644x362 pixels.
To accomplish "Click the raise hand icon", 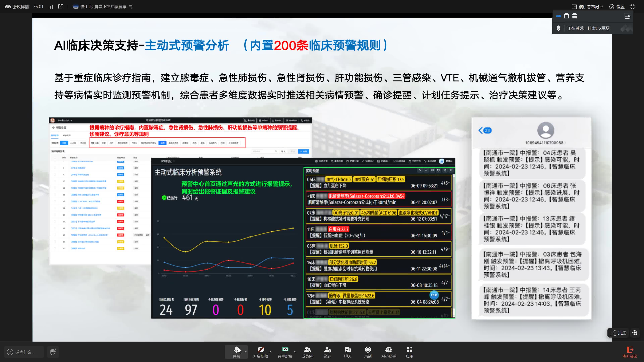I will pyautogui.click(x=53, y=352).
